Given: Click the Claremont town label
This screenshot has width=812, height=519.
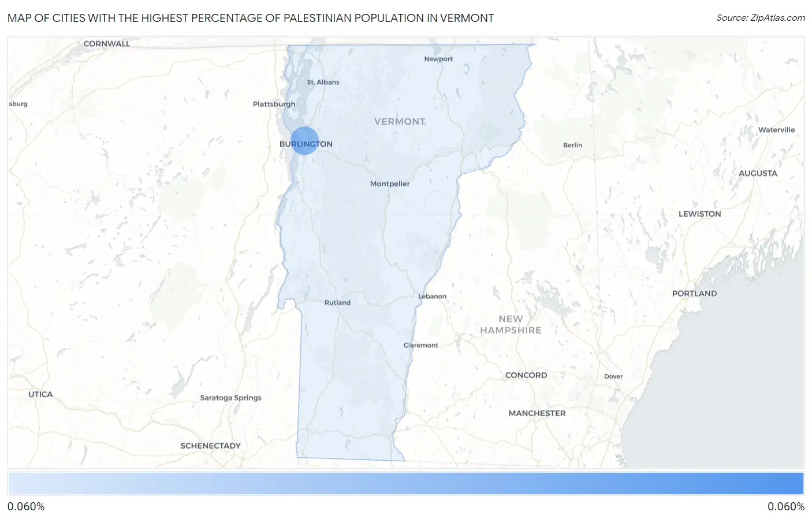Looking at the screenshot, I should point(421,345).
